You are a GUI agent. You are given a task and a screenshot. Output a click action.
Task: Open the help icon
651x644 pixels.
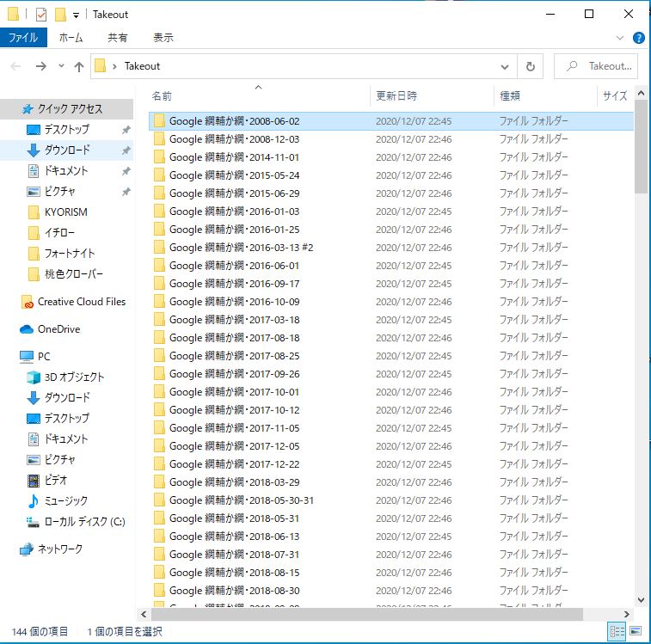pyautogui.click(x=639, y=38)
